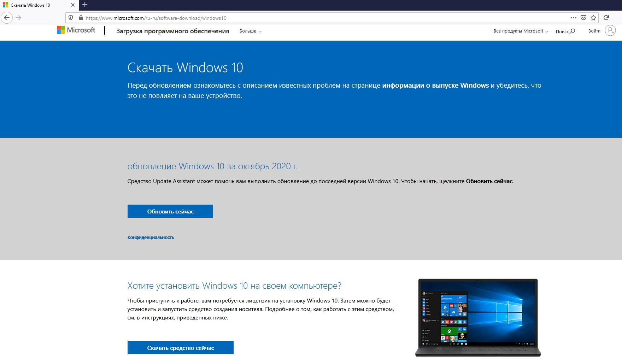Click the browser forward arrow
The height and width of the screenshot is (364, 622).
[x=19, y=18]
